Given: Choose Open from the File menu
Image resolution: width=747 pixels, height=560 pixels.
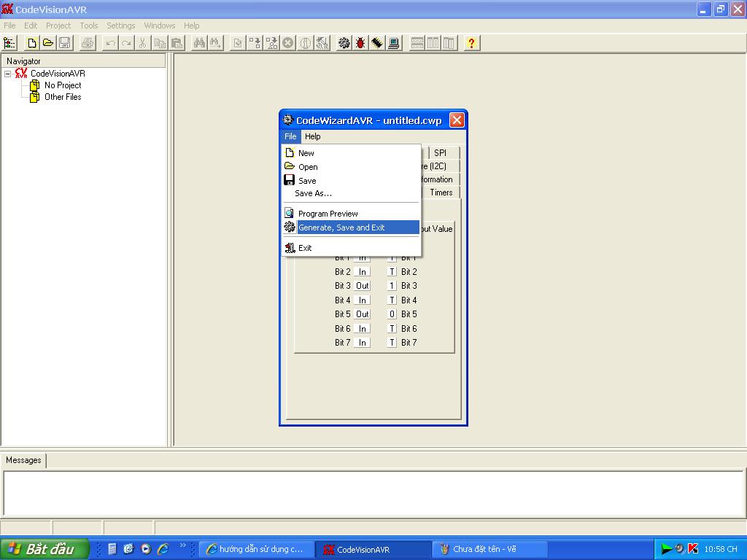Looking at the screenshot, I should (351, 167).
